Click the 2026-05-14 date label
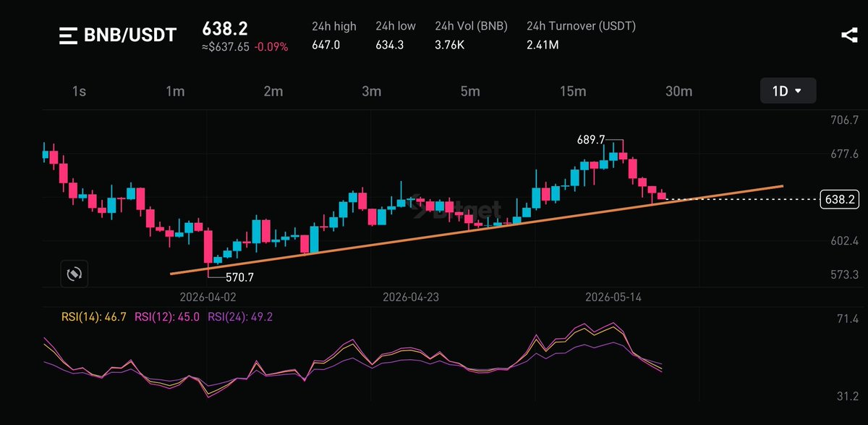This screenshot has width=868, height=425. pyautogui.click(x=613, y=297)
